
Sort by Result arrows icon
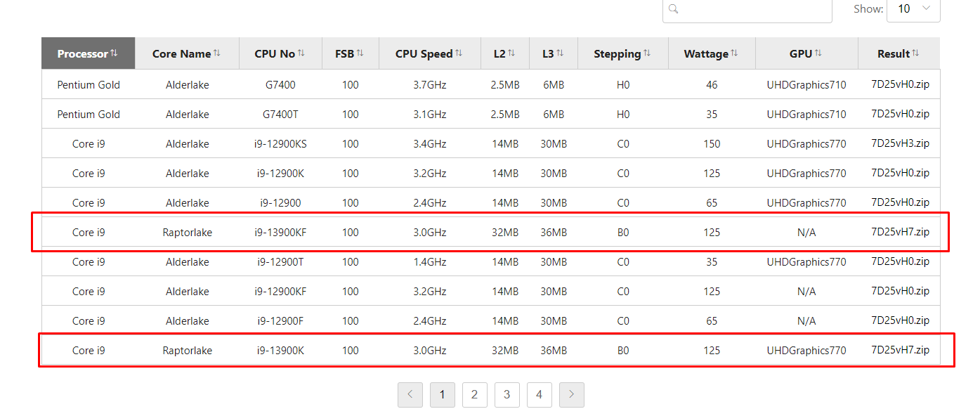[915, 53]
